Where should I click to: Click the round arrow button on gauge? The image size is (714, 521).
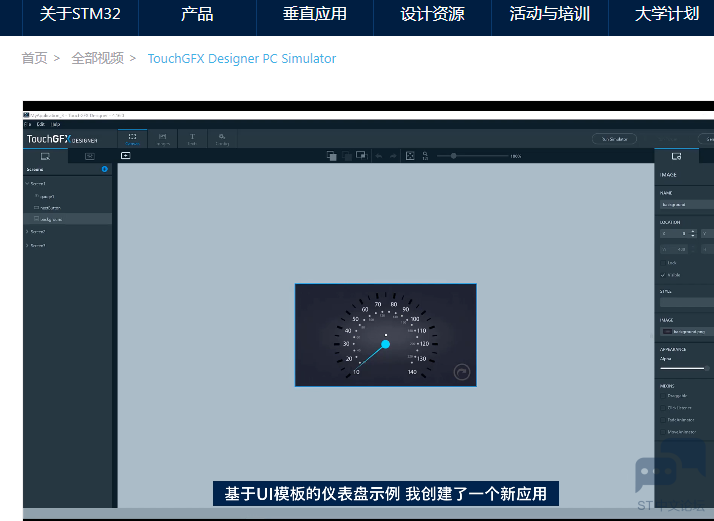click(462, 372)
